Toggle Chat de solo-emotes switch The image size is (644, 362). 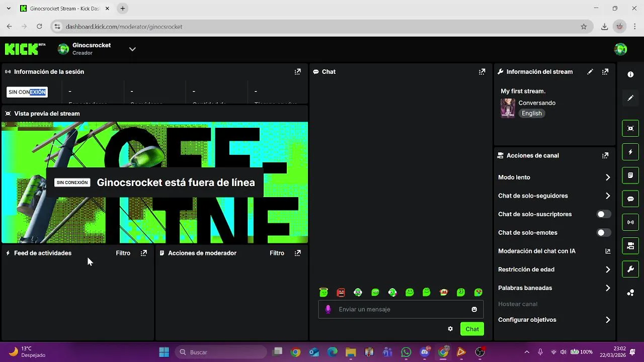tap(604, 233)
